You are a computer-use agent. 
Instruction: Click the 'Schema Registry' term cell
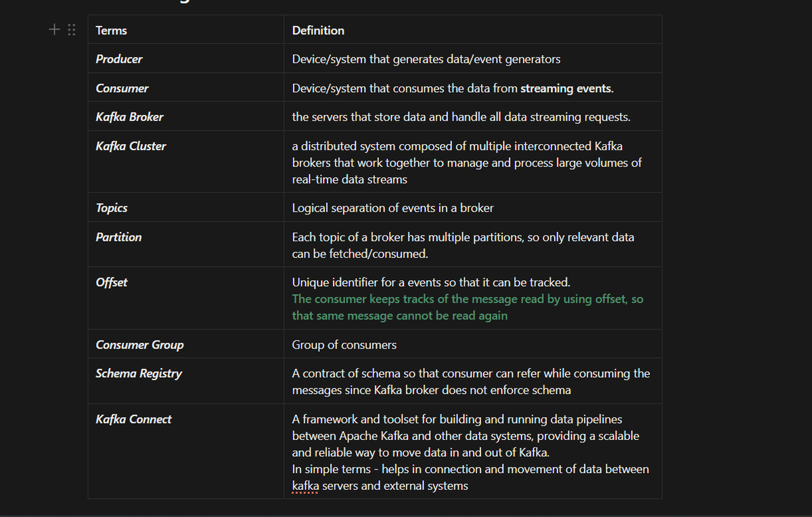[x=186, y=382]
